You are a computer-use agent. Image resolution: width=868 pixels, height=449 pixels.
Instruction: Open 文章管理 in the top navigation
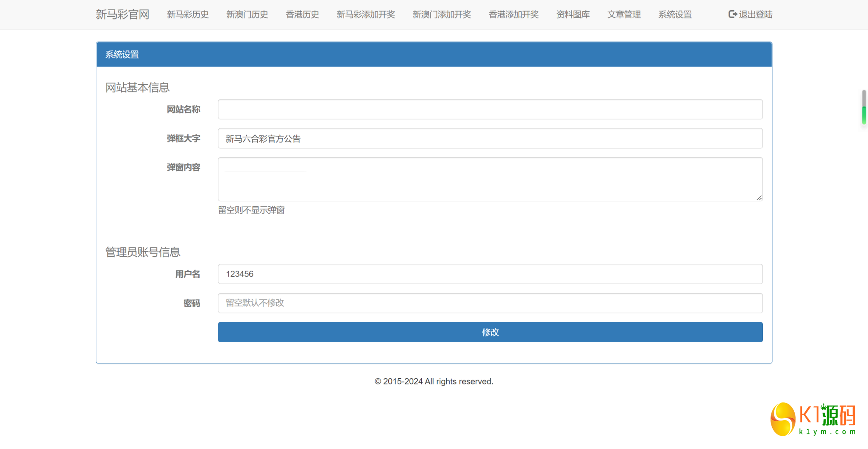point(624,14)
